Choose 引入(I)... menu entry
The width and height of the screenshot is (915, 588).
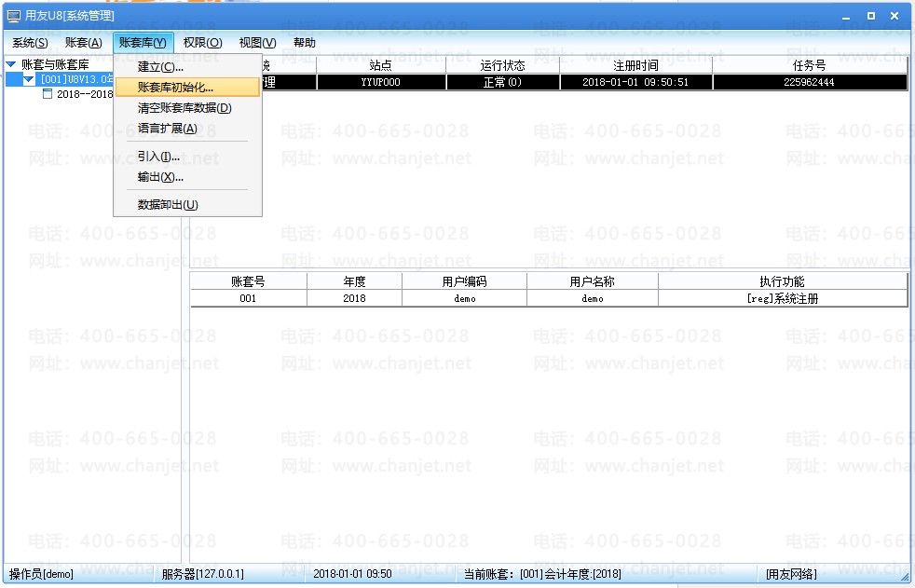tap(188, 157)
